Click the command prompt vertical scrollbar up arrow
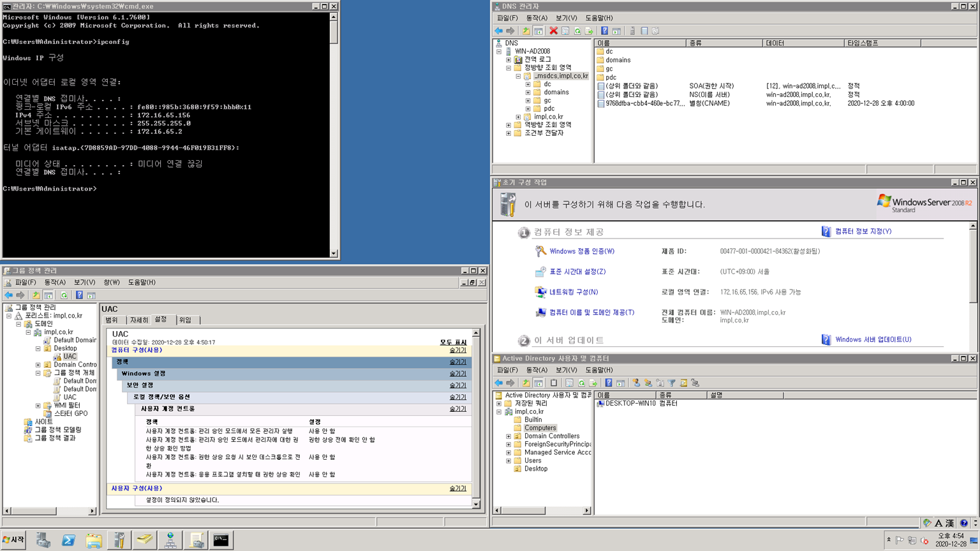The image size is (980, 551). point(334,17)
